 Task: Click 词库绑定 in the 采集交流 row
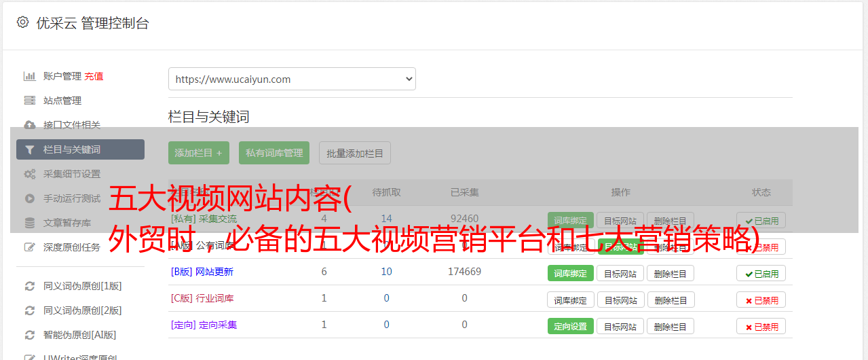click(571, 220)
